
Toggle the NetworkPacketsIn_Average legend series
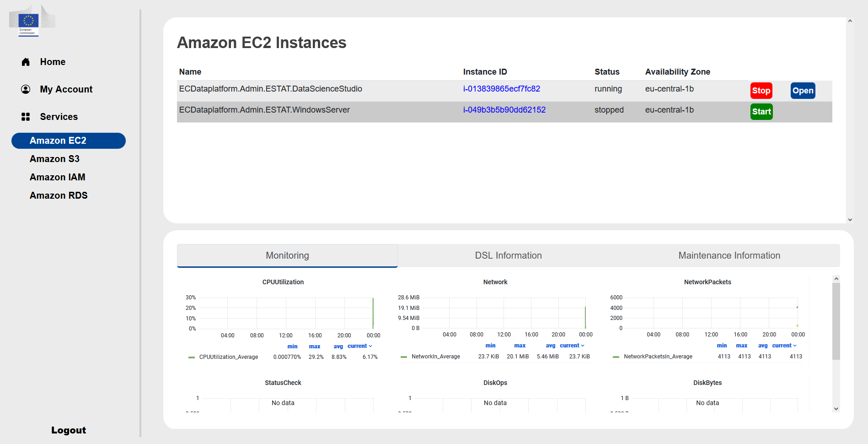tap(658, 357)
